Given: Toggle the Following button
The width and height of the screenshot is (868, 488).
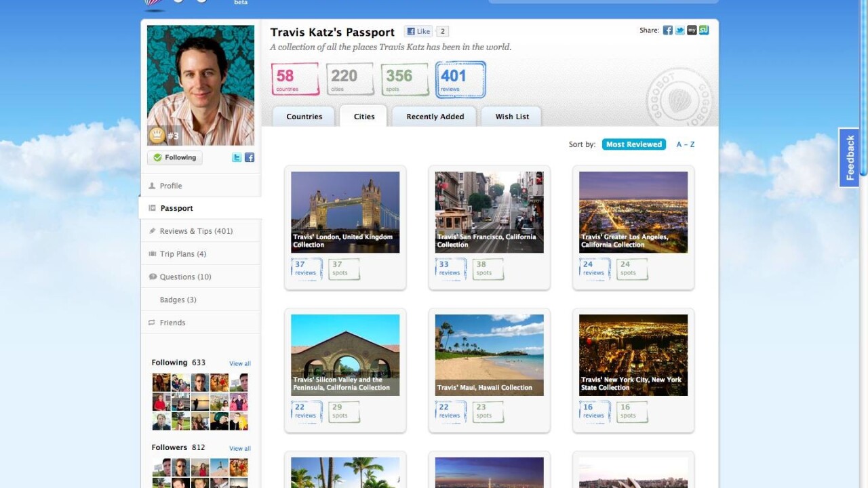Looking at the screenshot, I should coord(175,157).
